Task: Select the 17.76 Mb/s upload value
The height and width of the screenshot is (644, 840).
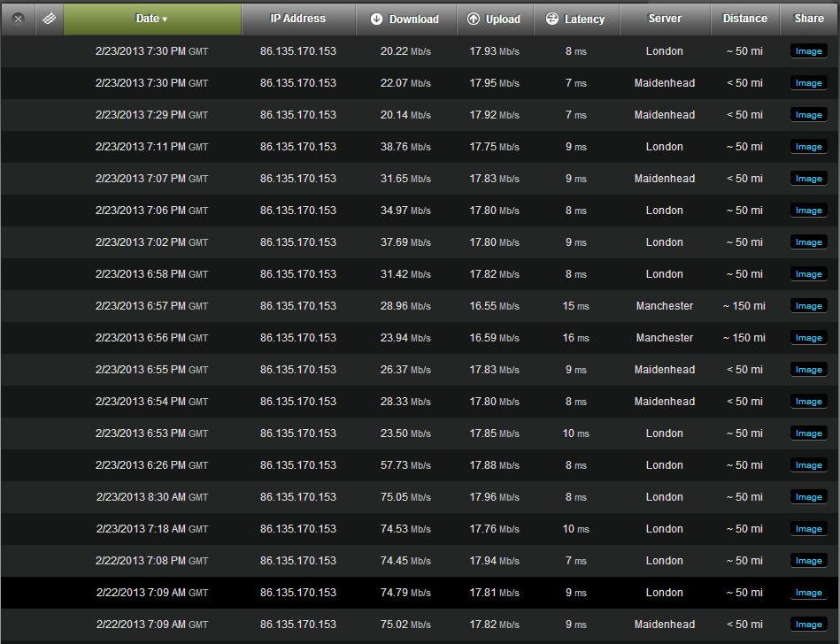Action: [x=495, y=529]
